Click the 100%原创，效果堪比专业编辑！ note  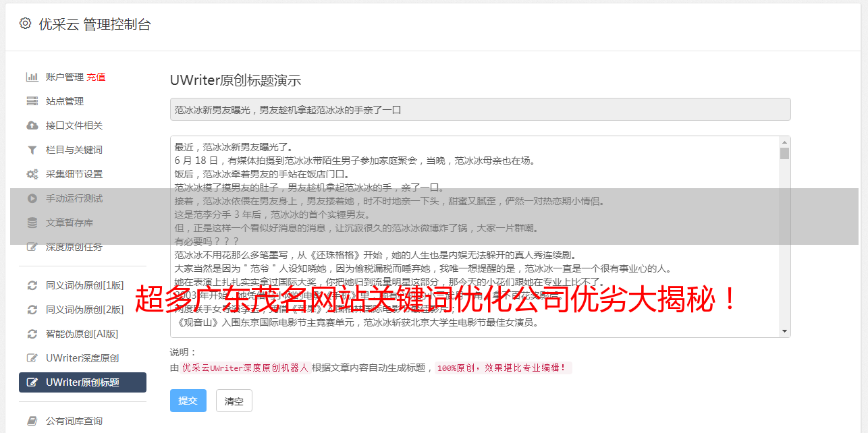pos(503,368)
